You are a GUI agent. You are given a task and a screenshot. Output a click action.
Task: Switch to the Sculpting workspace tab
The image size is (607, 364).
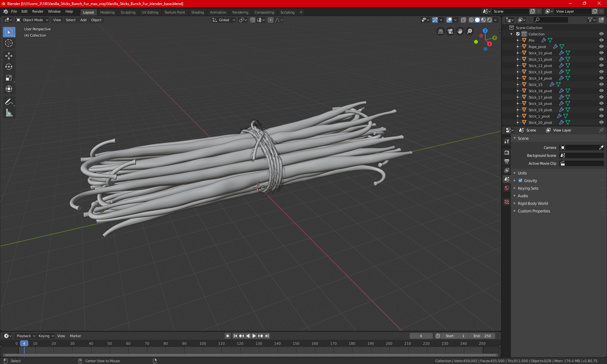128,12
